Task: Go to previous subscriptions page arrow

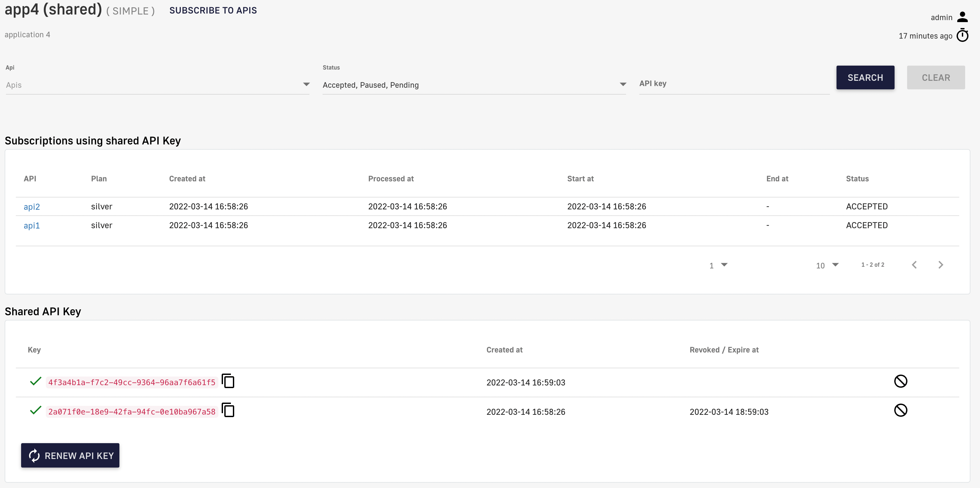Action: point(914,264)
